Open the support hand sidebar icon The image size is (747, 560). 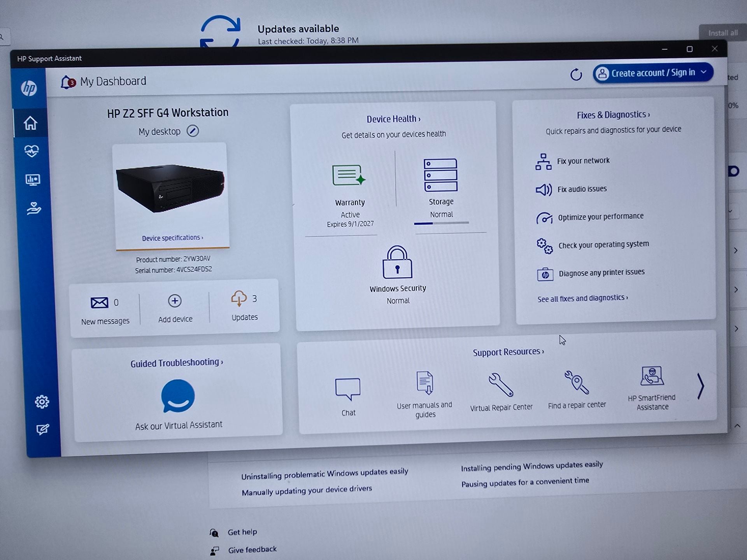coord(34,208)
